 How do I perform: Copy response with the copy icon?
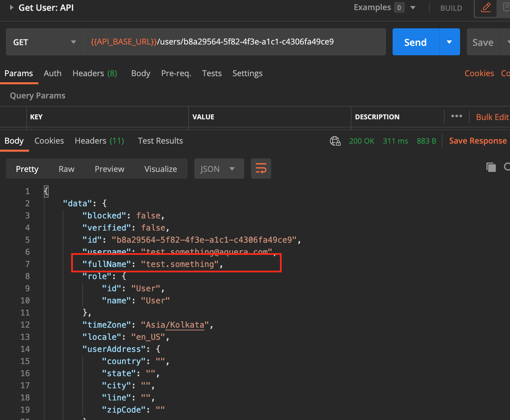(x=491, y=167)
